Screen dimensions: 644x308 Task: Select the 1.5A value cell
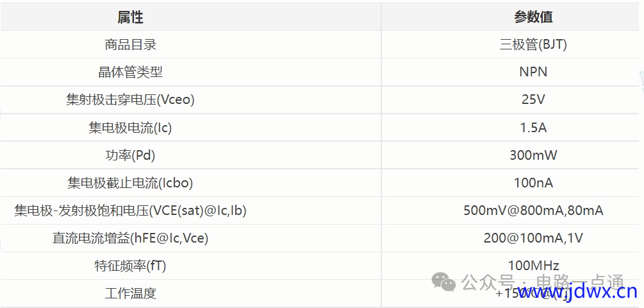[x=533, y=128]
